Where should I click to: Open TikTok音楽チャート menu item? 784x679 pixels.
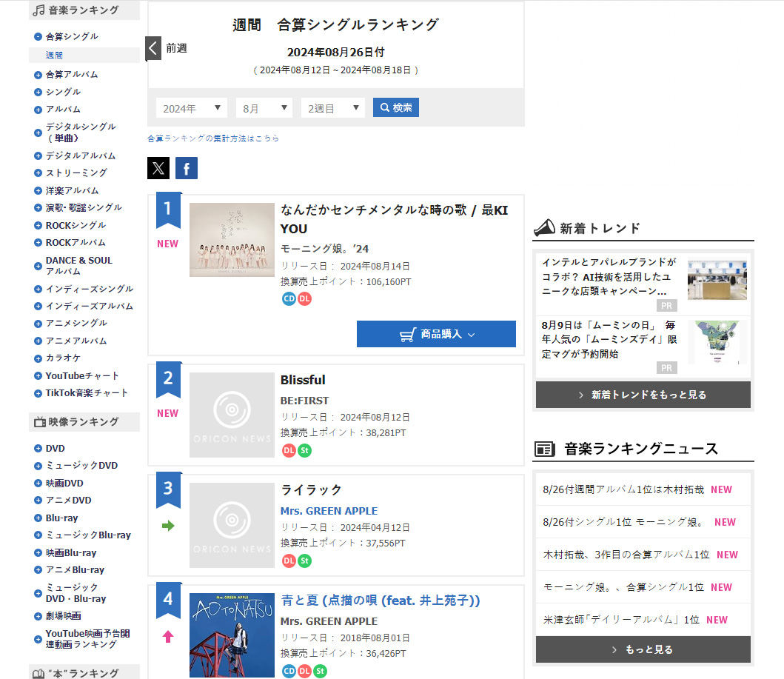[x=87, y=393]
